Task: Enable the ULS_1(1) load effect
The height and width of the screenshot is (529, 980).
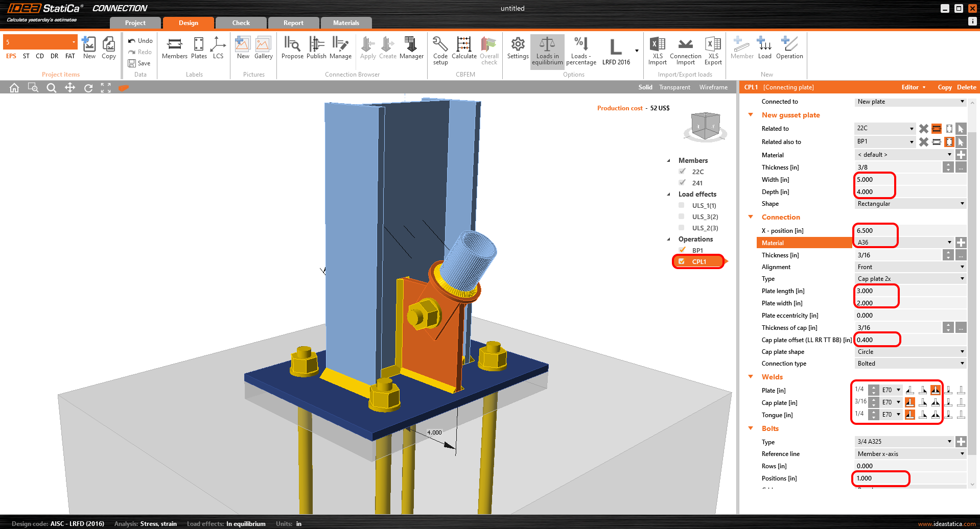Action: (x=681, y=205)
